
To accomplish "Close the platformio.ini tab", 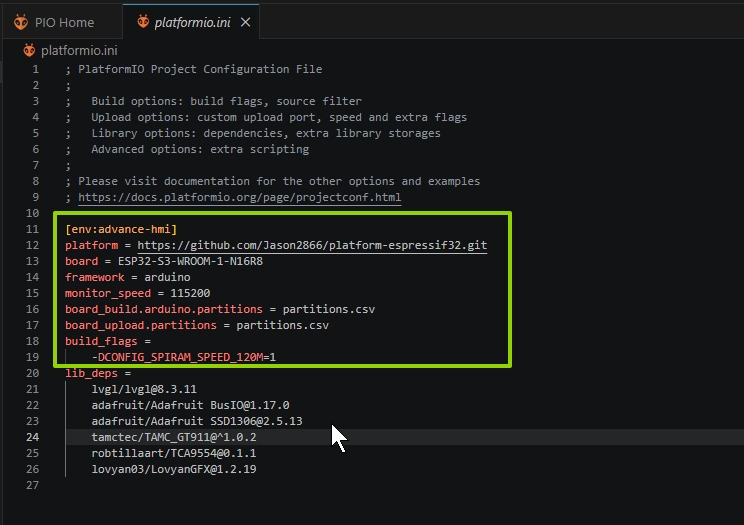I will [245, 22].
